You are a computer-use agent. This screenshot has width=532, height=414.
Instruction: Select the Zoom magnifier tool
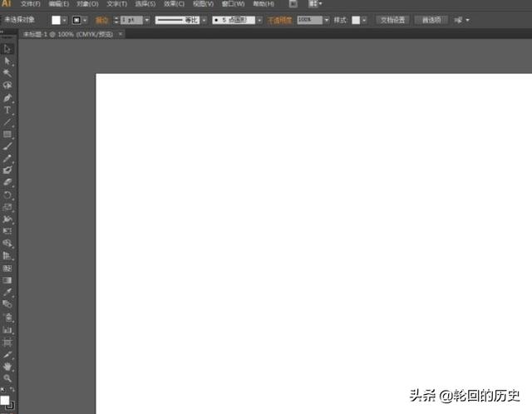coord(7,377)
